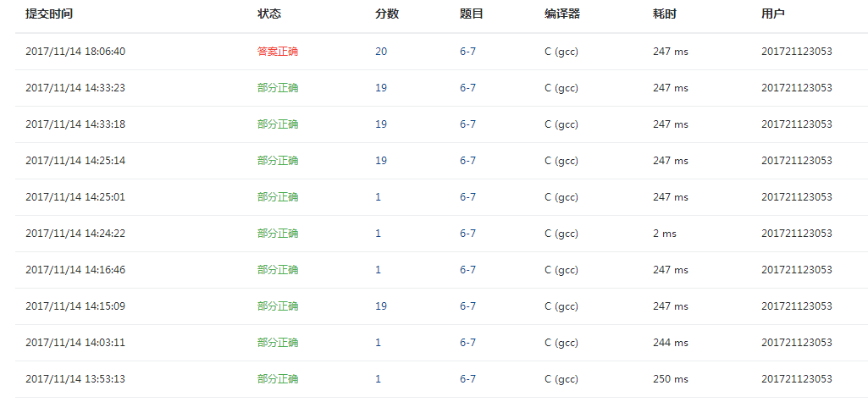Screen dimensions: 868x402
Task: Open problem 6-7 link in 14:25:01 row
Action: 467,197
